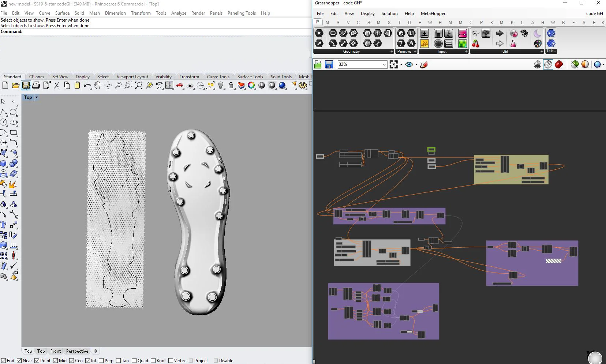606x364 pixels.
Task: Click the code GH document label
Action: 594,14
